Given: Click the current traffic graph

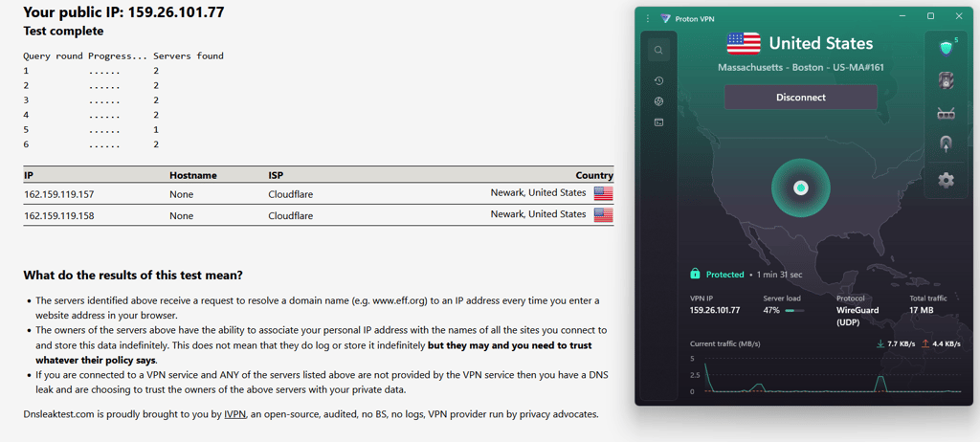Looking at the screenshot, I should click(825, 374).
